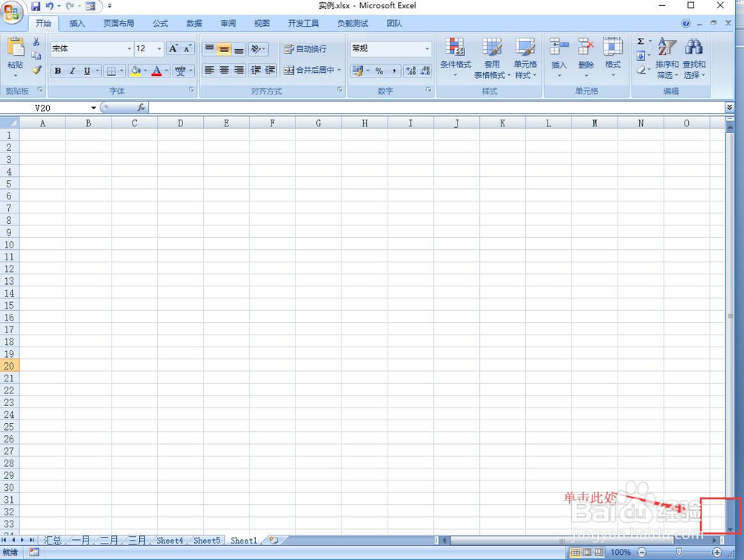Switch to 数据 ribbon tab
The width and height of the screenshot is (744, 560).
194,24
